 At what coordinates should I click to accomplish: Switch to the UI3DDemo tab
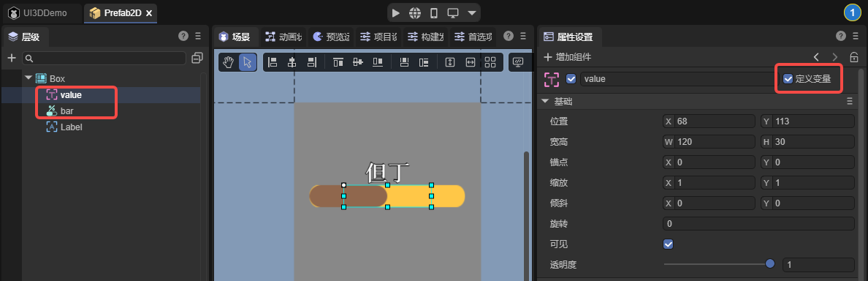(x=42, y=12)
